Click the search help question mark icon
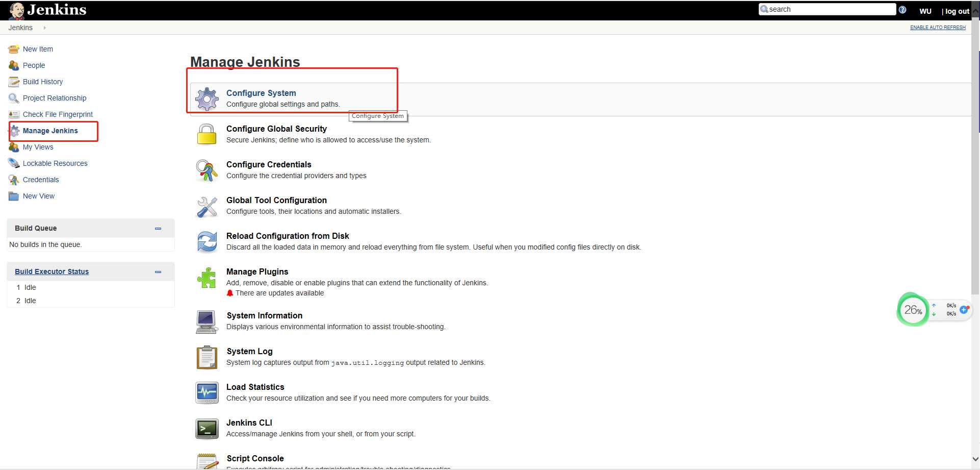This screenshot has width=980, height=470. pos(902,10)
